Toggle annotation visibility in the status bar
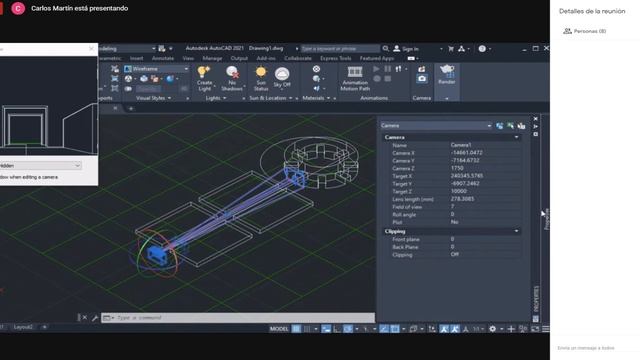Image resolution: width=640 pixels, height=360 pixels. point(444,329)
